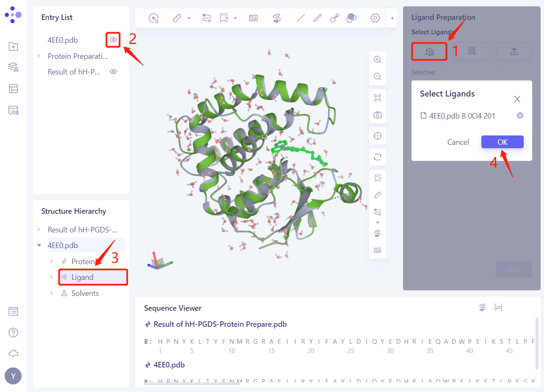The width and height of the screenshot is (544, 392).
Task: Click the zoom out magnifier icon
Action: tap(377, 77)
